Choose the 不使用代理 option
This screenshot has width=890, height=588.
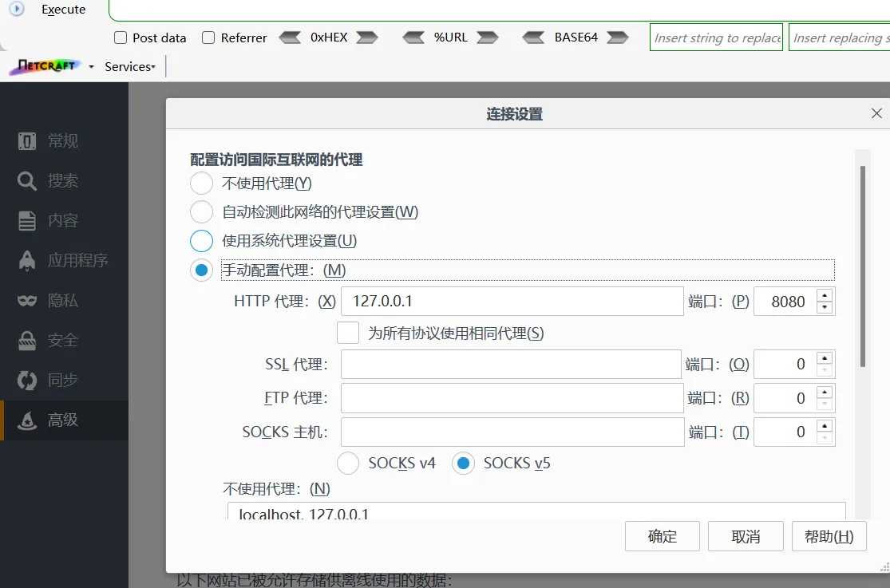pyautogui.click(x=200, y=184)
